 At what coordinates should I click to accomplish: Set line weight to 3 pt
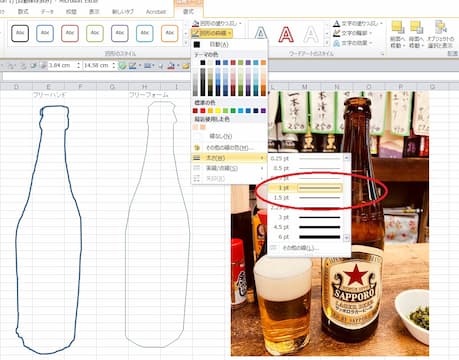[306, 217]
